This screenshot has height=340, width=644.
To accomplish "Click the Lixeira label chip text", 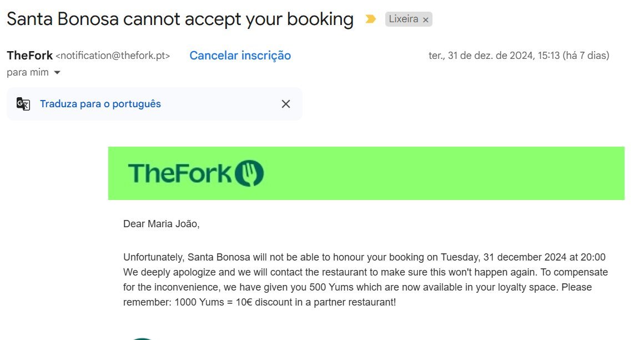I will pyautogui.click(x=403, y=19).
